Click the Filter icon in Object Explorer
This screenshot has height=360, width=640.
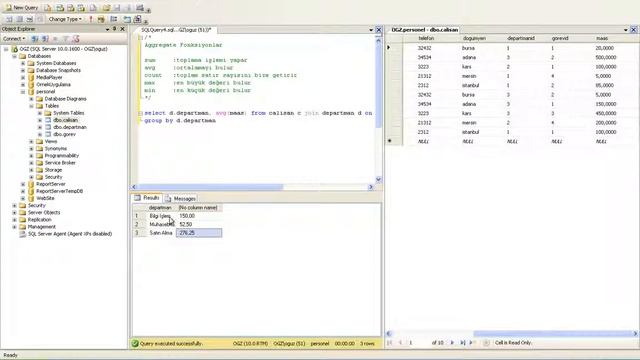(x=65, y=38)
